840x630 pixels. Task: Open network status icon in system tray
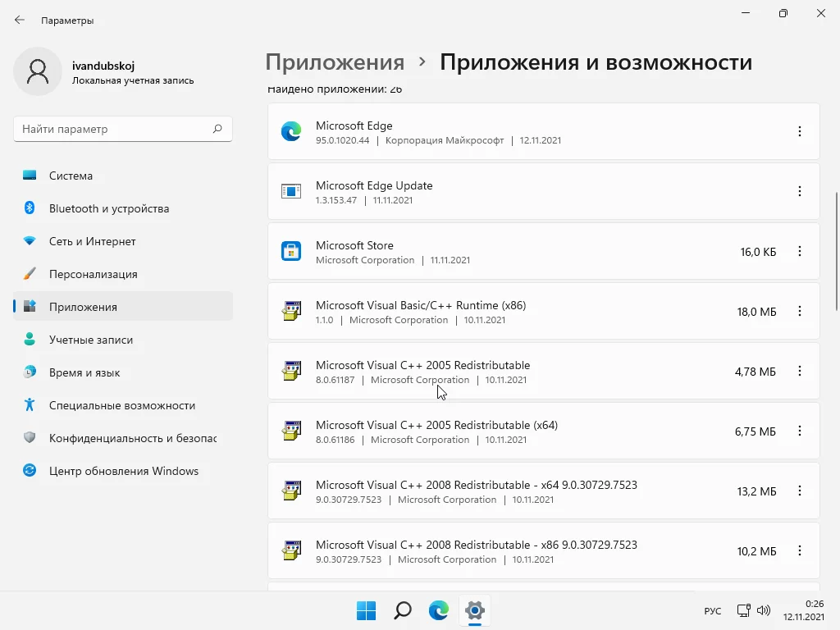click(743, 610)
